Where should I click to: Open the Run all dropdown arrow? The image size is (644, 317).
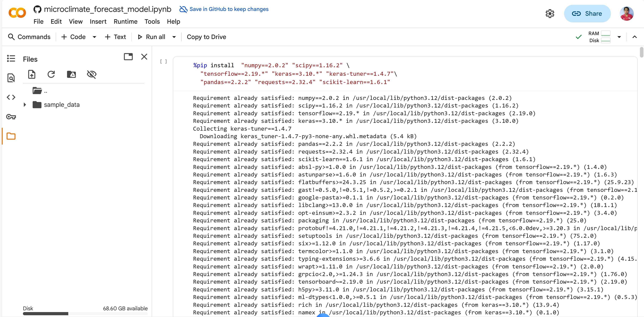click(x=174, y=37)
